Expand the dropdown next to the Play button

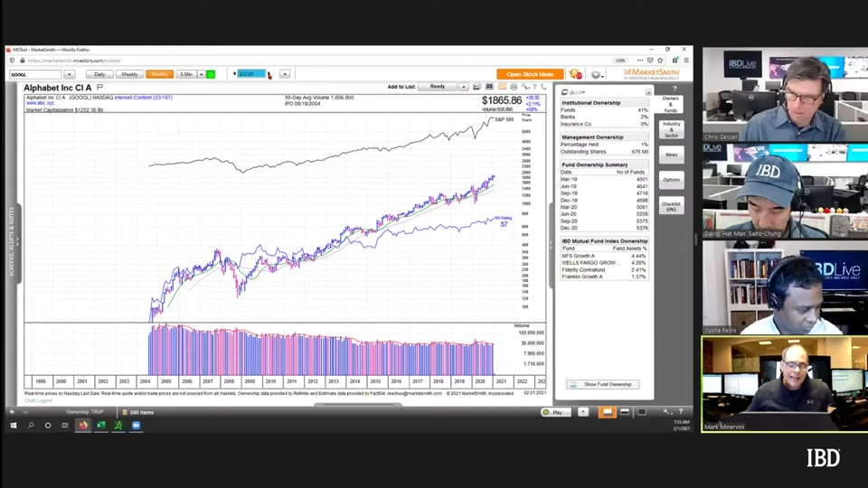click(x=583, y=412)
